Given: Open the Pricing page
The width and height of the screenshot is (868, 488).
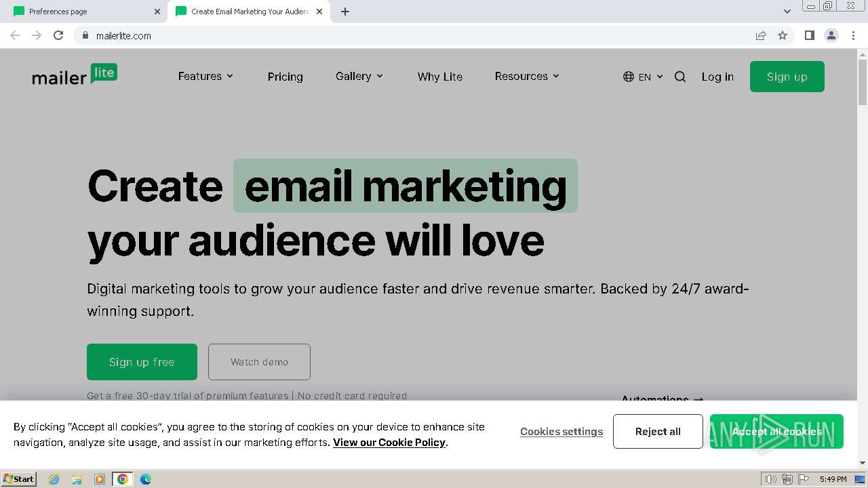Looking at the screenshot, I should pyautogui.click(x=285, y=77).
